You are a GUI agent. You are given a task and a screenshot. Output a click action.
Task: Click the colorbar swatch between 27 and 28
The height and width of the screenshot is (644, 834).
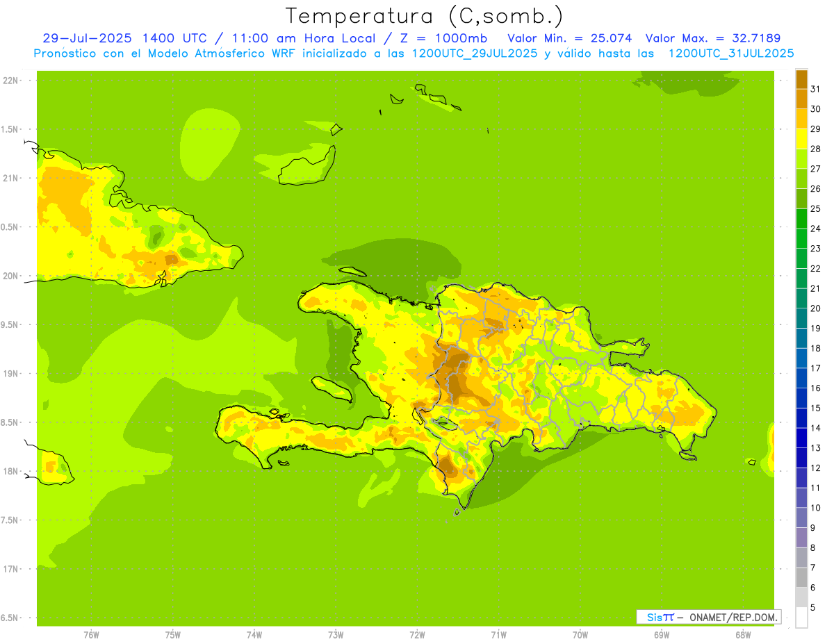click(x=801, y=158)
